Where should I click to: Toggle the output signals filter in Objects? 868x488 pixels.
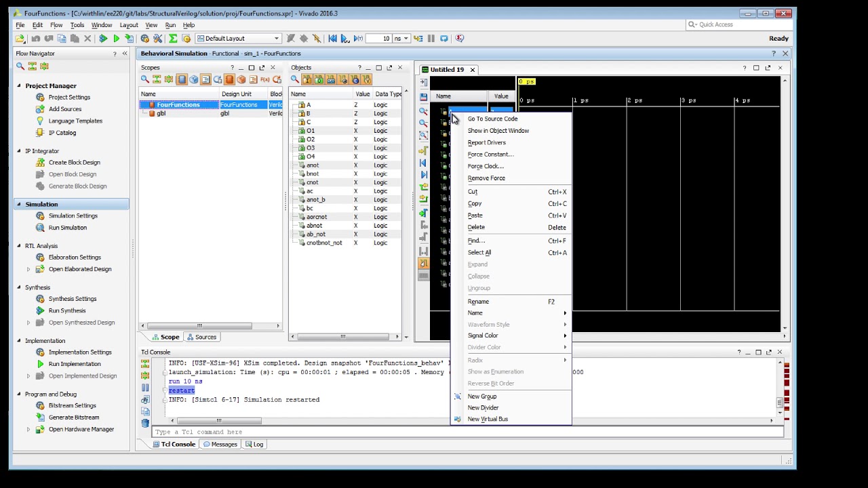click(319, 79)
